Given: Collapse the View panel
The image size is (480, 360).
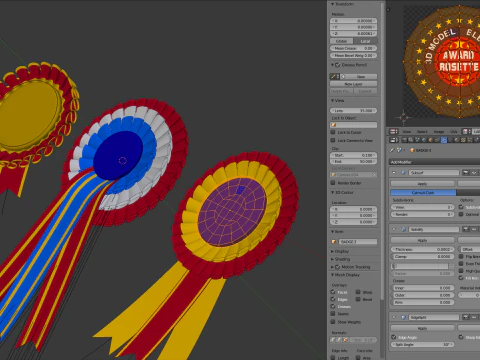Looking at the screenshot, I should [x=333, y=100].
